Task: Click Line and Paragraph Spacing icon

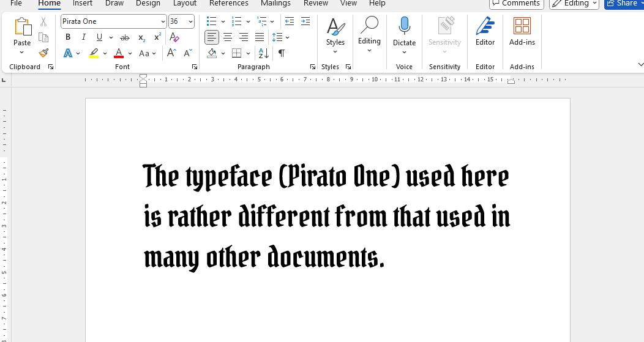Action: pos(277,37)
